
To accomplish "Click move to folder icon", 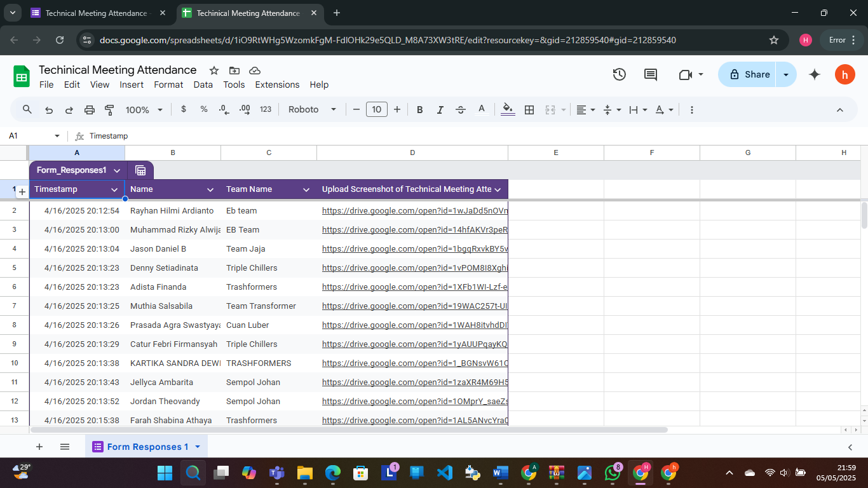I will click(234, 71).
